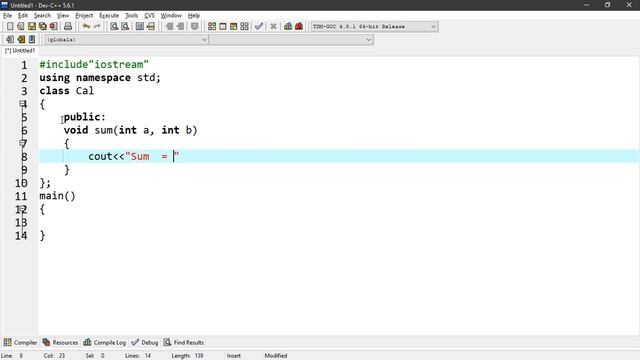Click the 'public:' line in the editor
Viewport: 640px width, 360px height.
[84, 117]
